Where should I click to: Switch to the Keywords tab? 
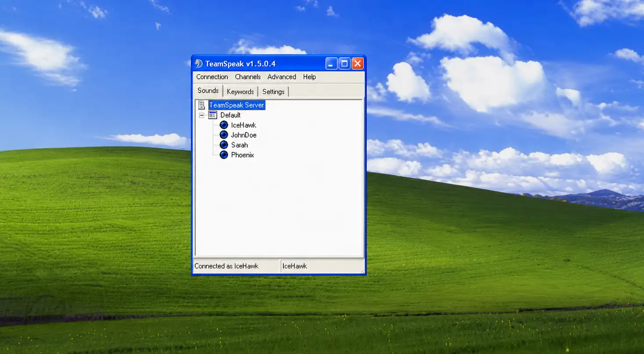pyautogui.click(x=240, y=92)
